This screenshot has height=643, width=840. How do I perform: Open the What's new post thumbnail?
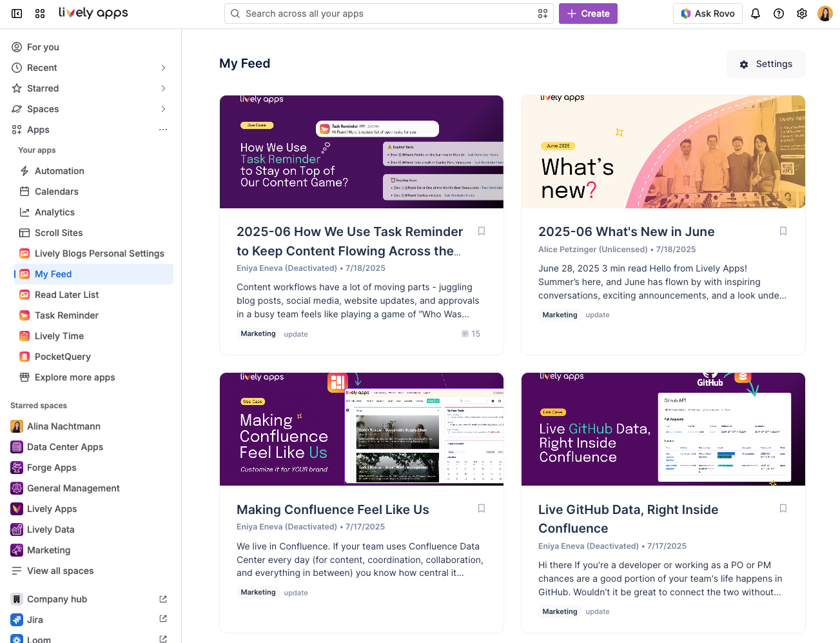click(x=663, y=152)
